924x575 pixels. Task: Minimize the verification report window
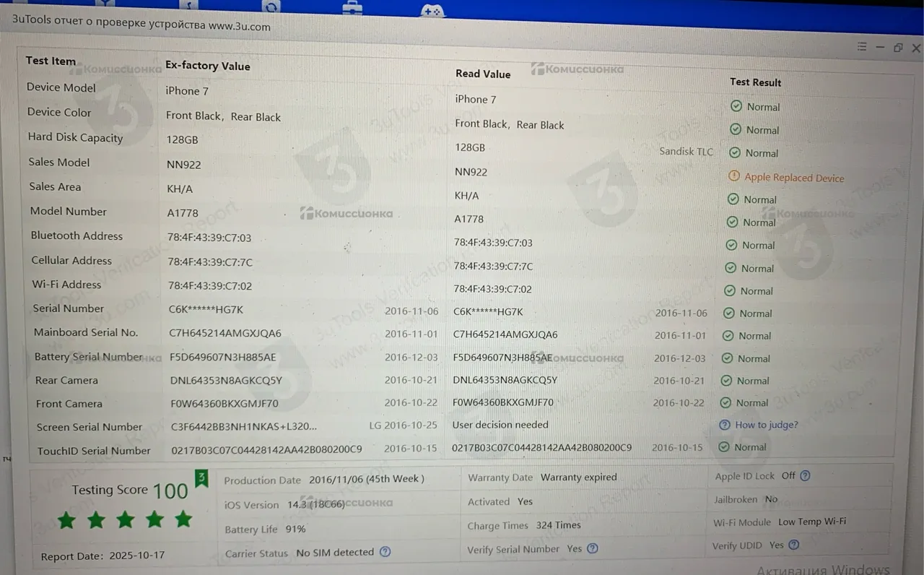point(880,48)
